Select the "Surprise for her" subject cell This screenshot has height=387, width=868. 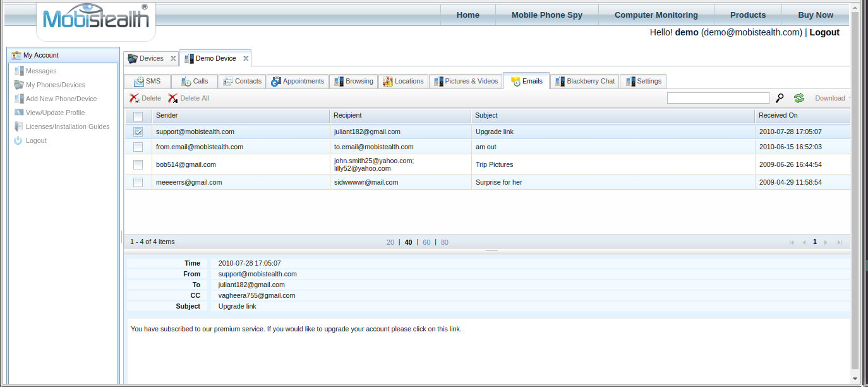tap(613, 182)
